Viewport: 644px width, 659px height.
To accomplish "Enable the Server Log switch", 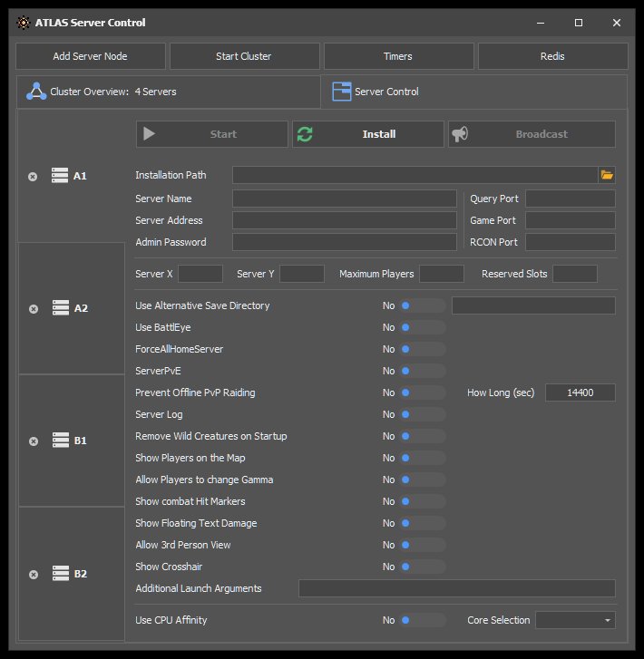I will (423, 414).
